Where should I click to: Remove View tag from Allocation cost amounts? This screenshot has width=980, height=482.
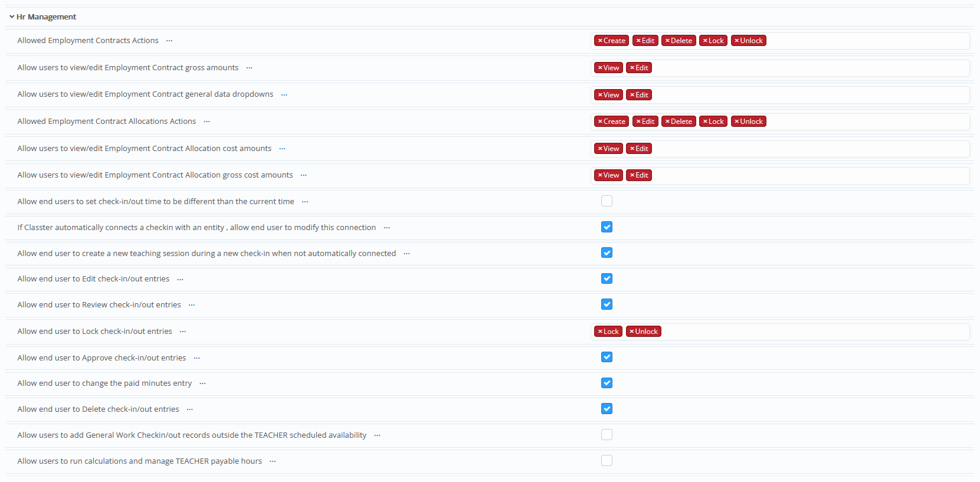click(x=600, y=149)
